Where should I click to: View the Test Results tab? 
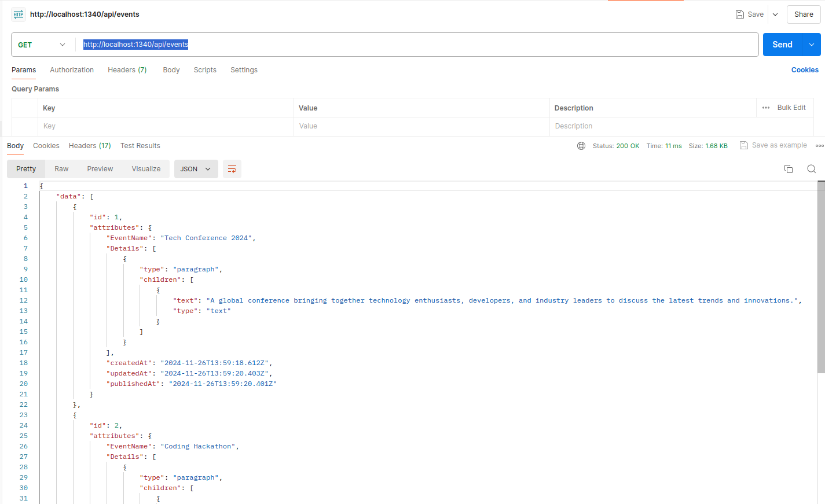pyautogui.click(x=140, y=146)
